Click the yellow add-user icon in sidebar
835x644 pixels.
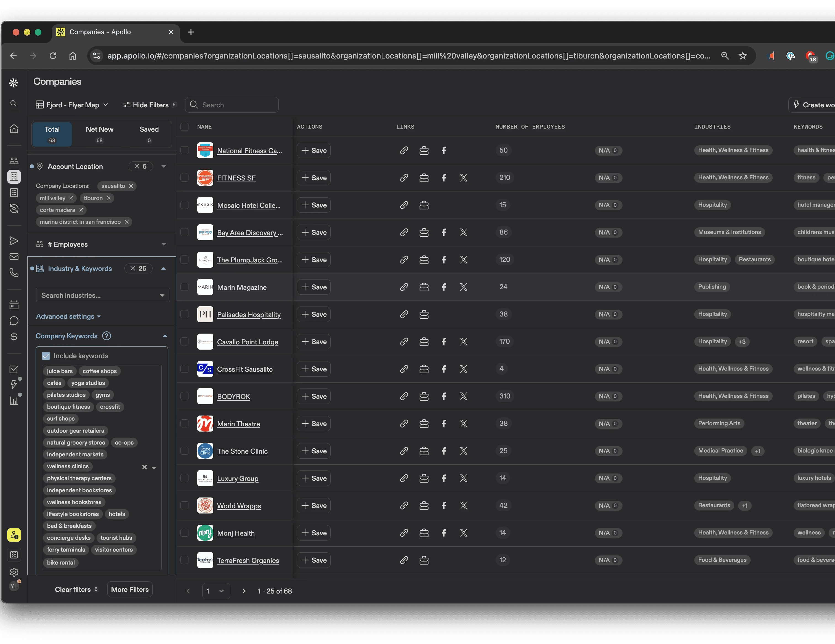point(14,535)
